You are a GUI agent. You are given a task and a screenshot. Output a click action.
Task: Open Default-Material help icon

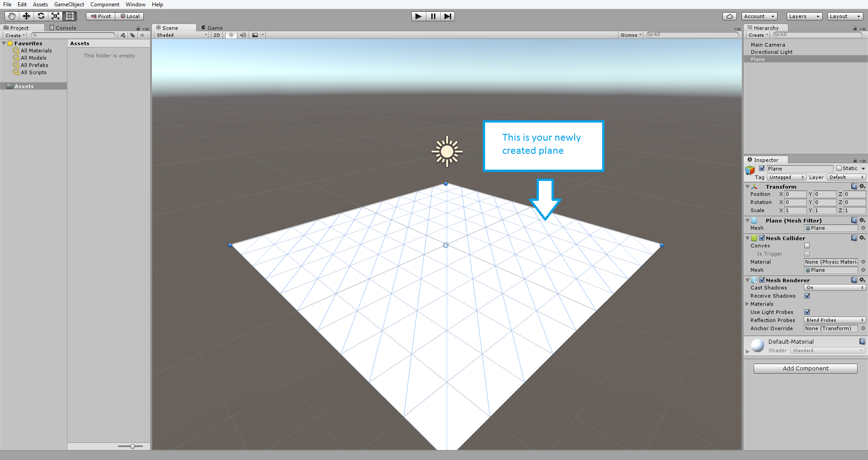click(x=862, y=341)
